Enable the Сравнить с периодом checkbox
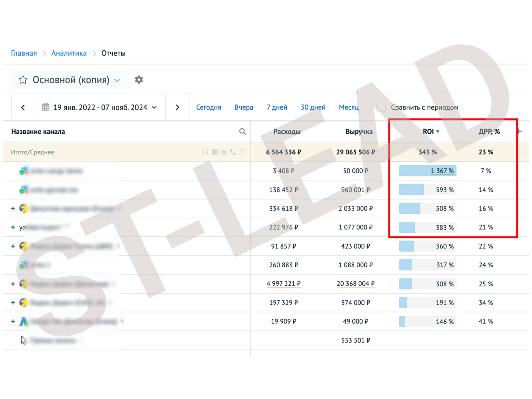Screen dimensions: 532x399 381,107
